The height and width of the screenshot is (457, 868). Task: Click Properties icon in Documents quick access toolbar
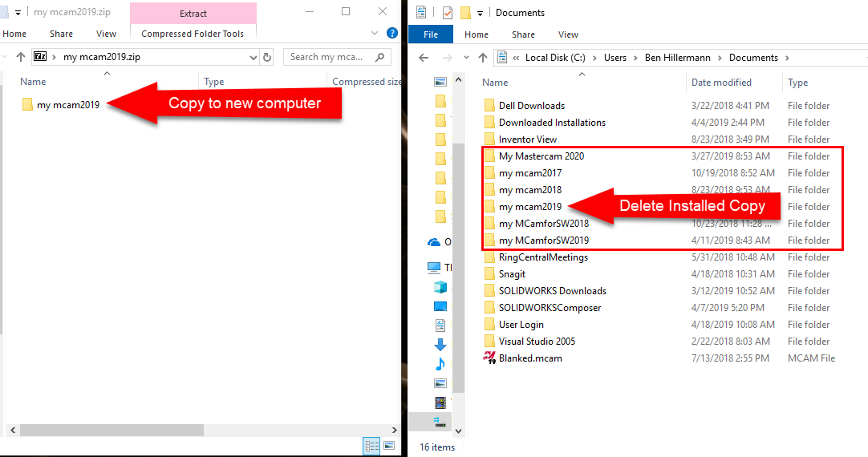(448, 12)
